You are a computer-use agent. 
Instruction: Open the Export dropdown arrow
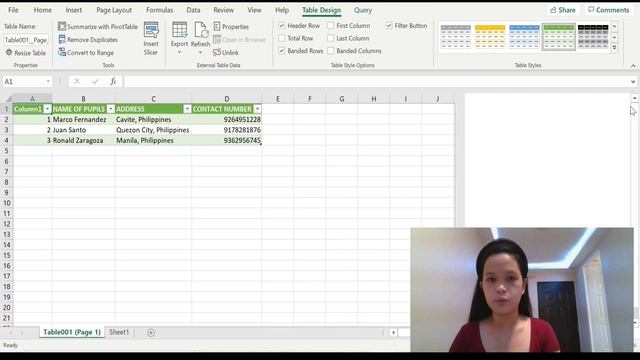coord(179,53)
